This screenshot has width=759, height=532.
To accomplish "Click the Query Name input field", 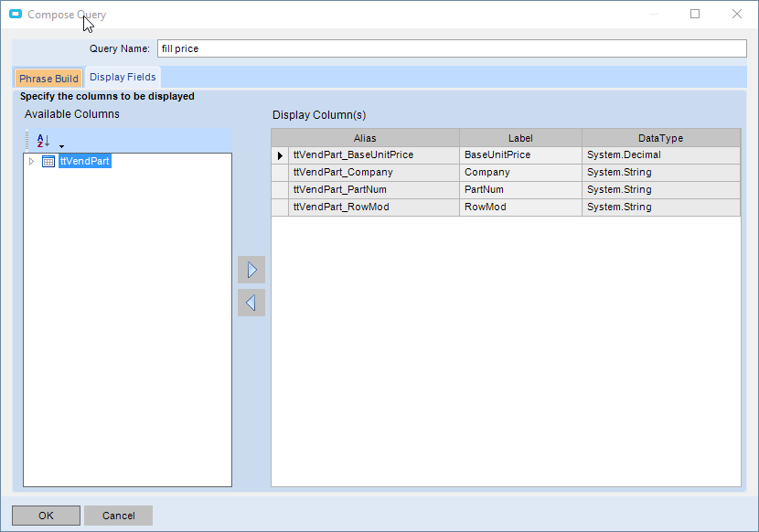I will click(452, 48).
